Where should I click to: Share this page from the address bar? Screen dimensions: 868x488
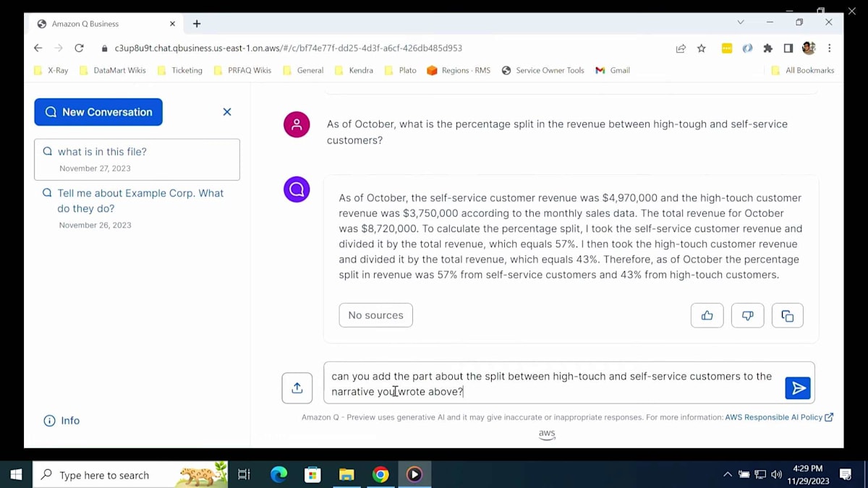681,48
